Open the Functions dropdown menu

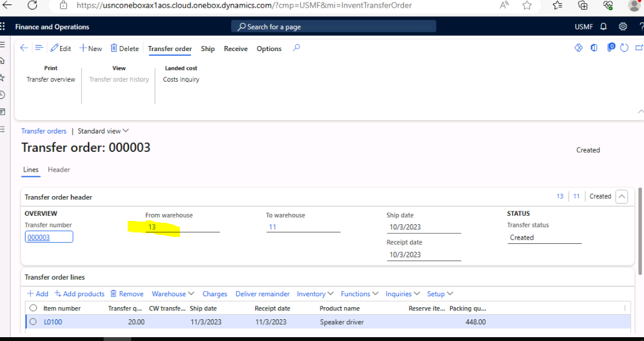tap(359, 294)
